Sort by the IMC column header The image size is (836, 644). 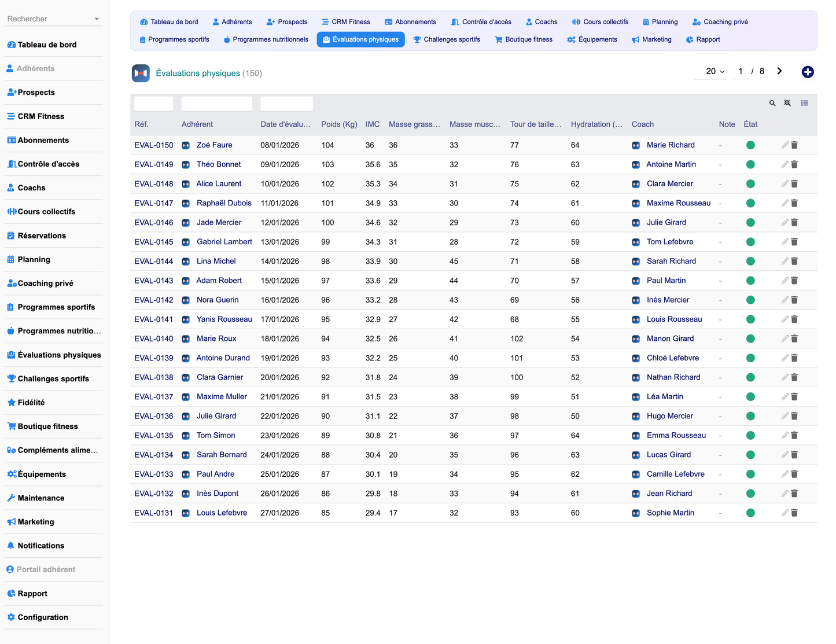click(373, 124)
